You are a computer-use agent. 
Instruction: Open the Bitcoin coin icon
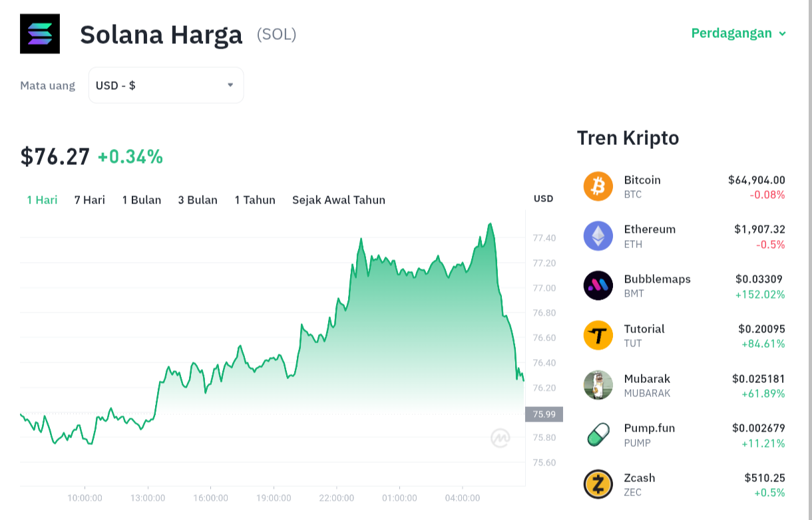[x=598, y=186]
